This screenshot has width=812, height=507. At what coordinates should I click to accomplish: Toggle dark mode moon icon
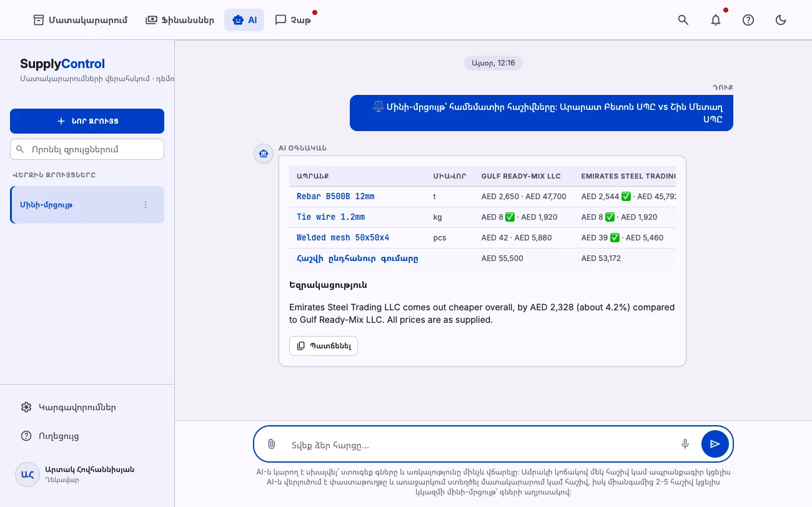pyautogui.click(x=781, y=20)
